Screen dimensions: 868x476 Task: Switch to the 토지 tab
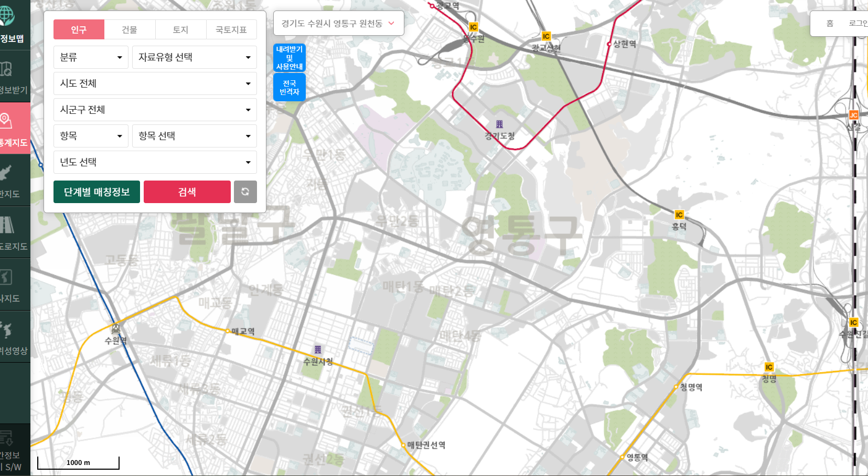(x=180, y=29)
